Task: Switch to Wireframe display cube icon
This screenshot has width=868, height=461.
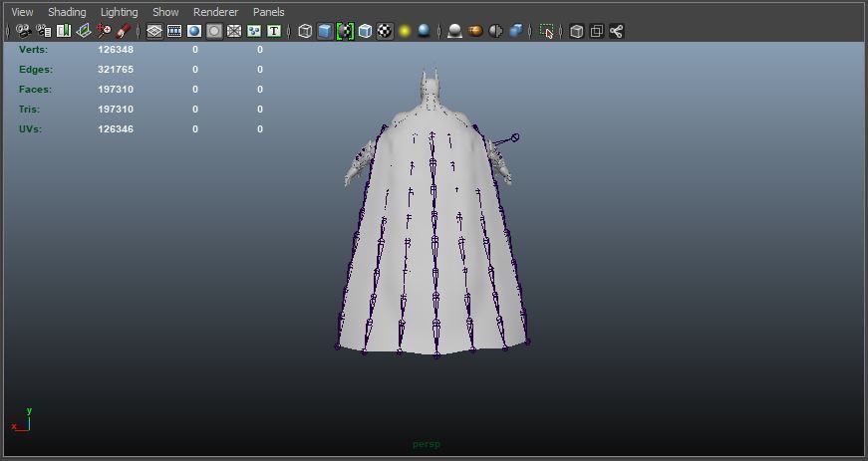Action: [305, 31]
